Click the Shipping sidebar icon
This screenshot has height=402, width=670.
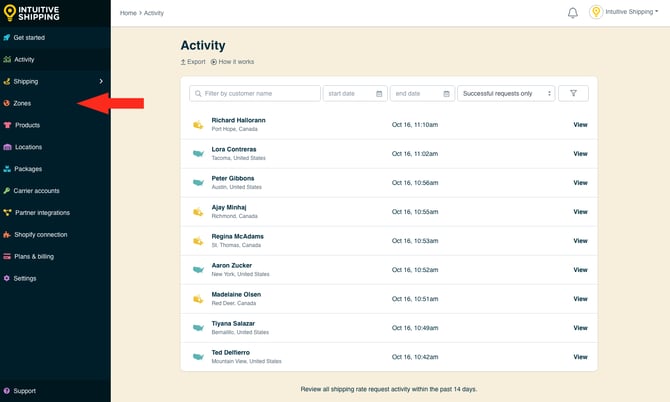tap(6, 81)
